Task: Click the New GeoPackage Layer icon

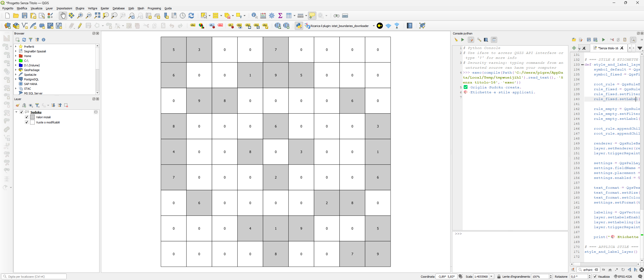Action: (16, 26)
